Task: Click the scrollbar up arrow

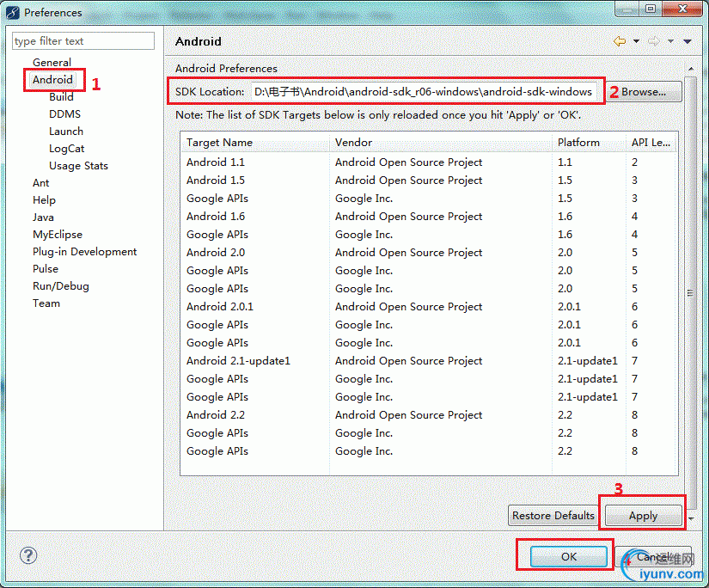Action: (690, 69)
